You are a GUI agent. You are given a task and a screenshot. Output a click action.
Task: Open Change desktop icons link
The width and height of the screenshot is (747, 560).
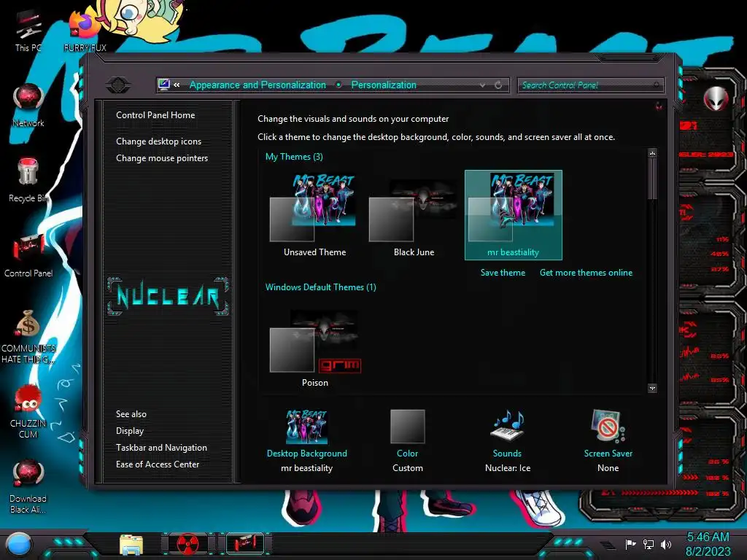tap(158, 141)
